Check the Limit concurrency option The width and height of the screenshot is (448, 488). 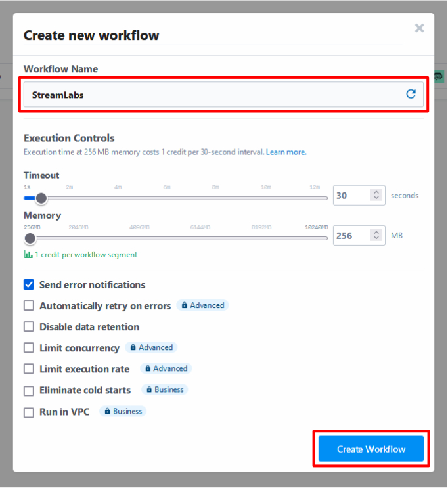click(29, 347)
